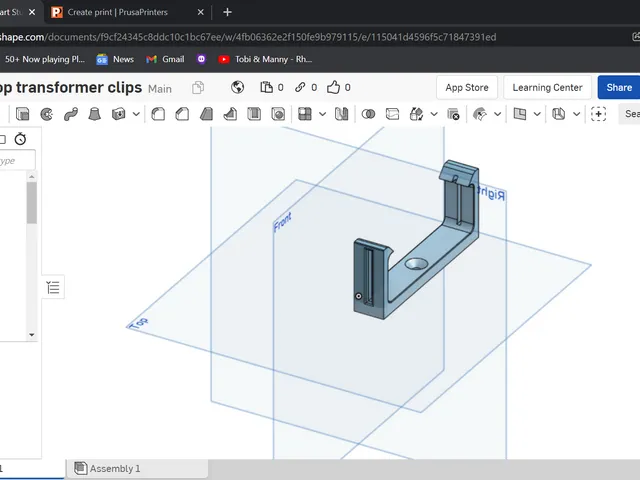Click the browser address bar URL

(x=248, y=37)
